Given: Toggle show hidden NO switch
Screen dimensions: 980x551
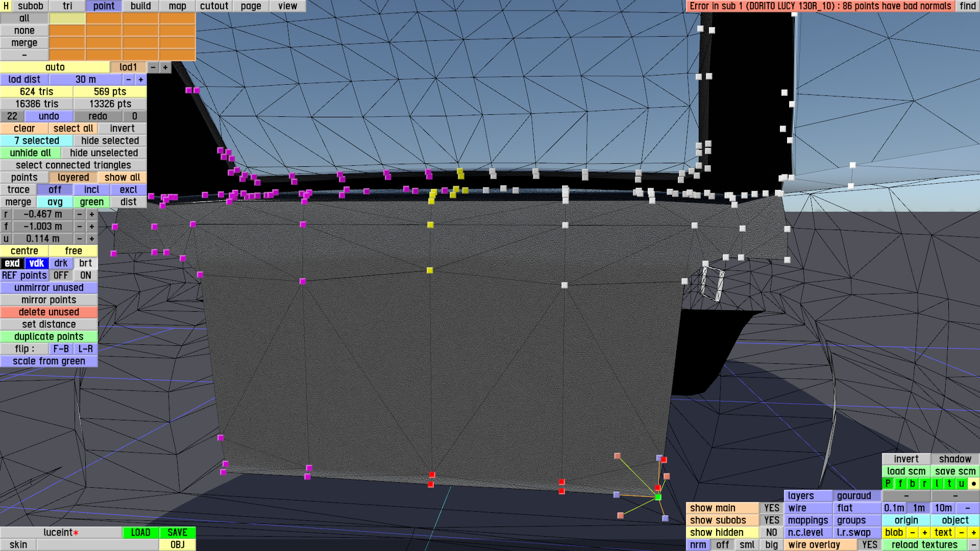Looking at the screenshot, I should point(771,533).
